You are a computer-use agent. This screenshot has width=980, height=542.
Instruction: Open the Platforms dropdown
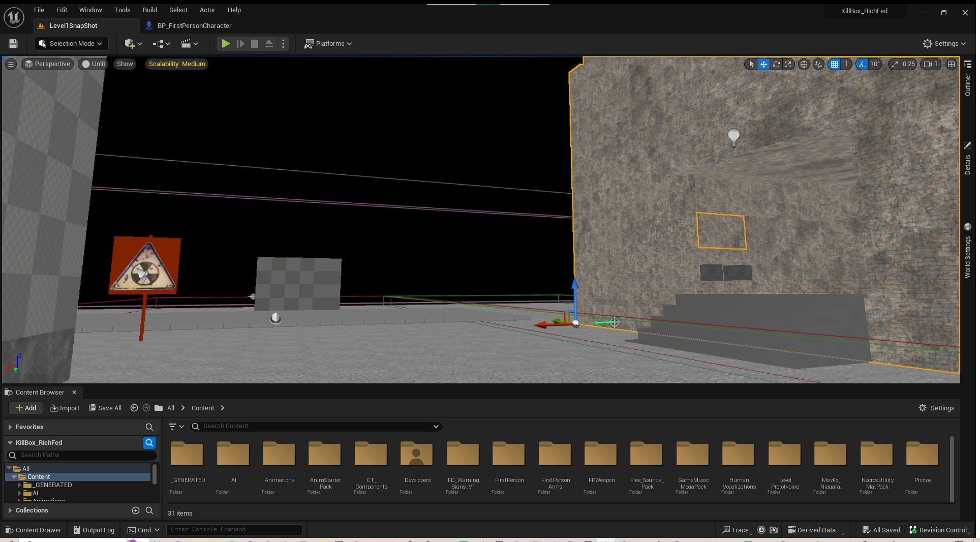[328, 44]
